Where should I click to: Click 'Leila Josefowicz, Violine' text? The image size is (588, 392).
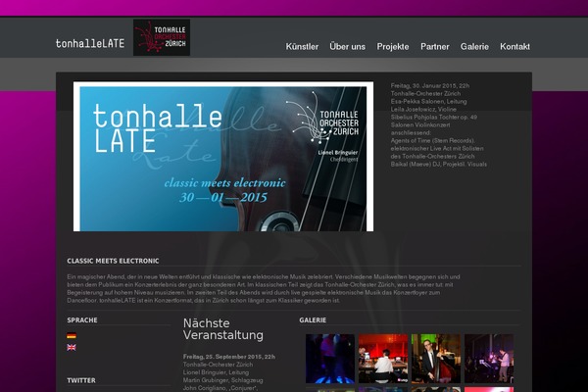[x=423, y=109]
